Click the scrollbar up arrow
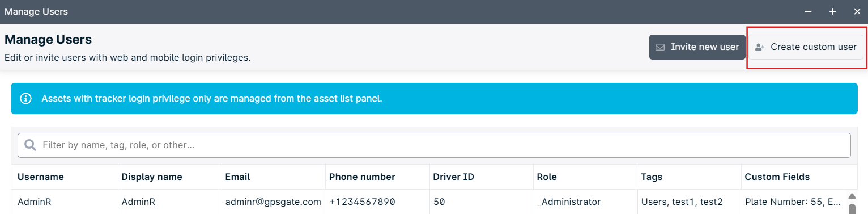The height and width of the screenshot is (214, 868). point(852,197)
